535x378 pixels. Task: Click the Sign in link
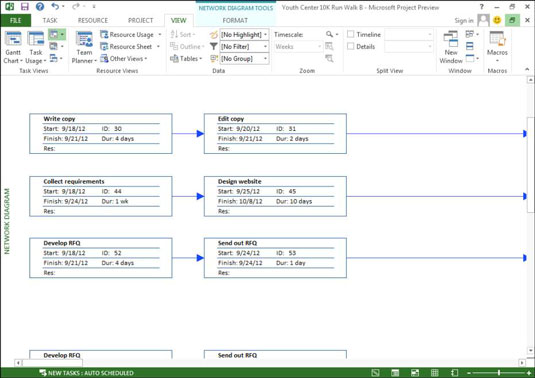464,21
